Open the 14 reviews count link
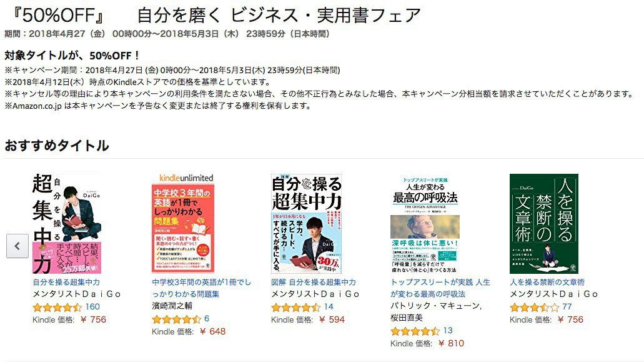The width and height of the screenshot is (644, 362). click(329, 306)
